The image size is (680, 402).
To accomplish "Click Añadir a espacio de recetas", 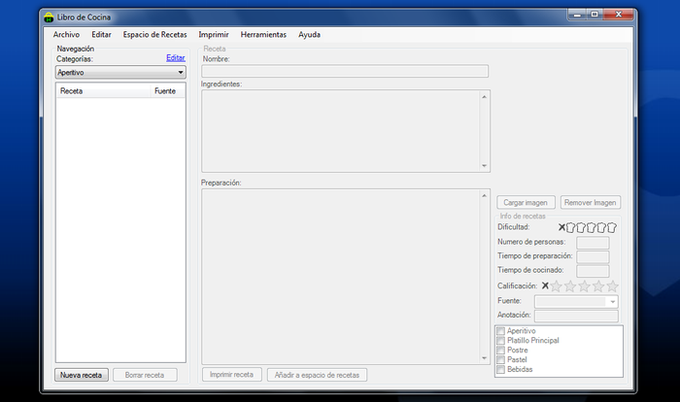I will (317, 375).
